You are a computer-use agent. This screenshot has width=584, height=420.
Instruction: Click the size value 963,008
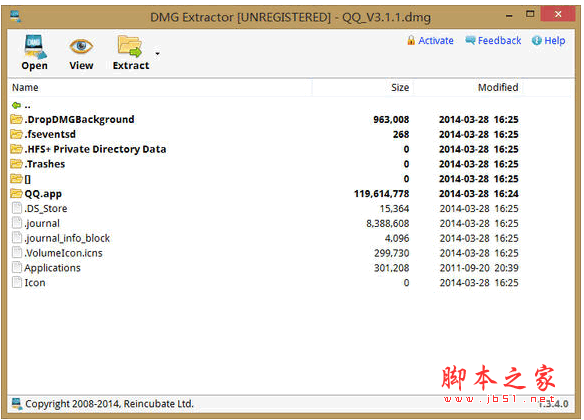point(391,120)
